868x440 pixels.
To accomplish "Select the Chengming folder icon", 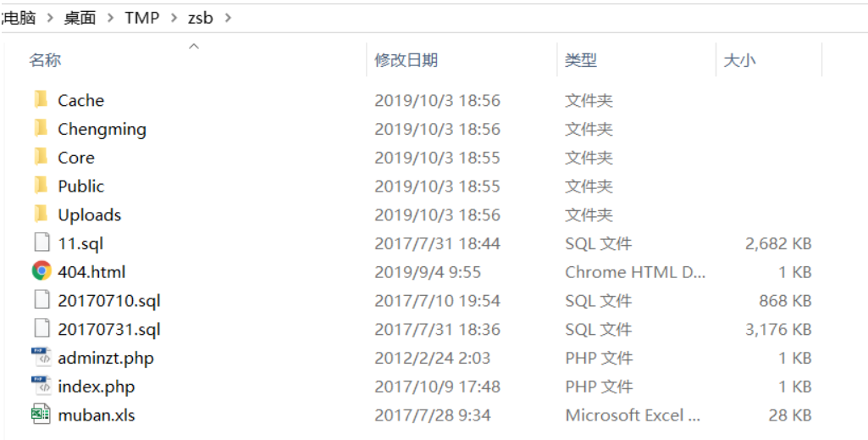I will coord(41,129).
